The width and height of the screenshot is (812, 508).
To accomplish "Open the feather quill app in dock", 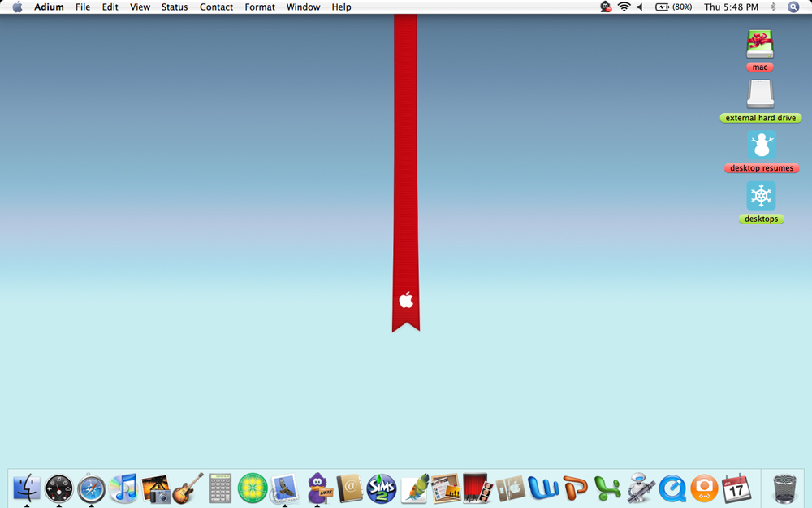I will [x=414, y=488].
